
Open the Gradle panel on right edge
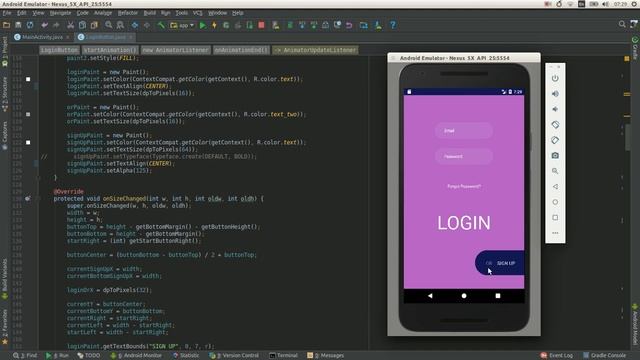(x=635, y=48)
